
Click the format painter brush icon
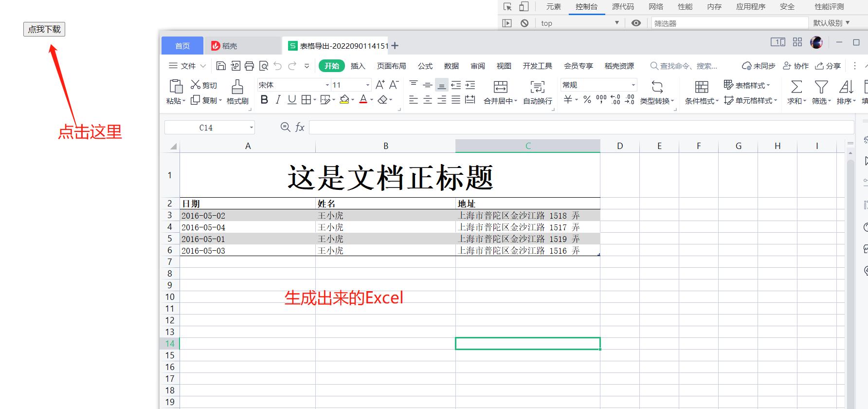(x=237, y=87)
